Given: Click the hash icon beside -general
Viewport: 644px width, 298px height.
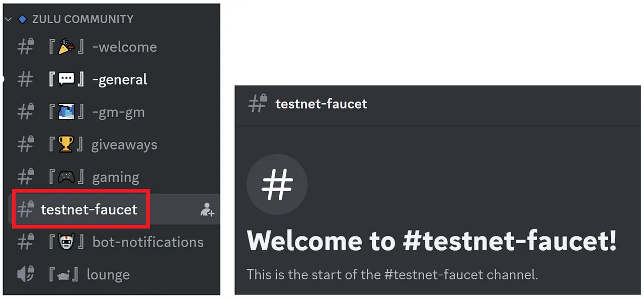Looking at the screenshot, I should 25,80.
